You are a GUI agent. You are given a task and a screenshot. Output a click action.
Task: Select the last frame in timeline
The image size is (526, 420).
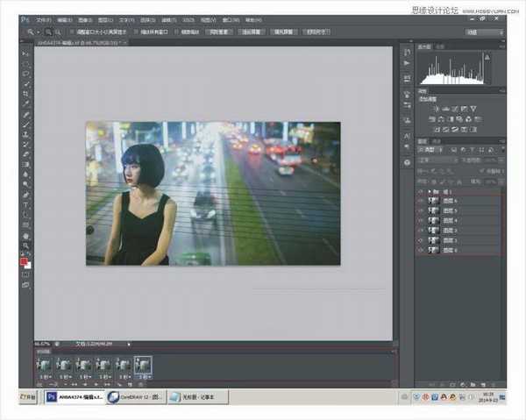coord(142,364)
